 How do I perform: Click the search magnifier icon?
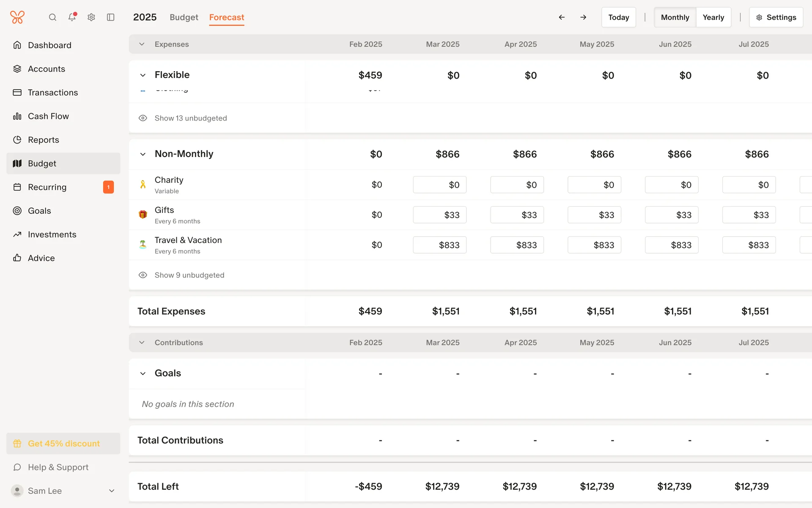point(52,17)
